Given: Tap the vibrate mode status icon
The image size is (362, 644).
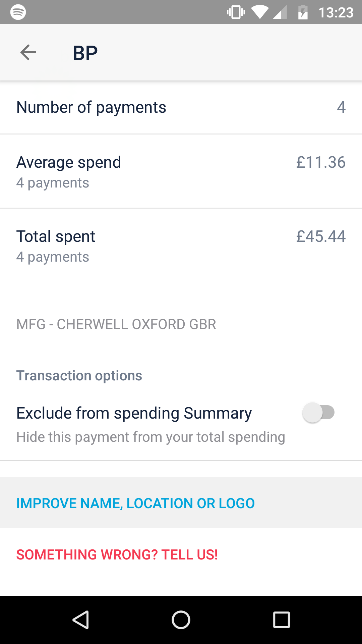Looking at the screenshot, I should click(236, 12).
